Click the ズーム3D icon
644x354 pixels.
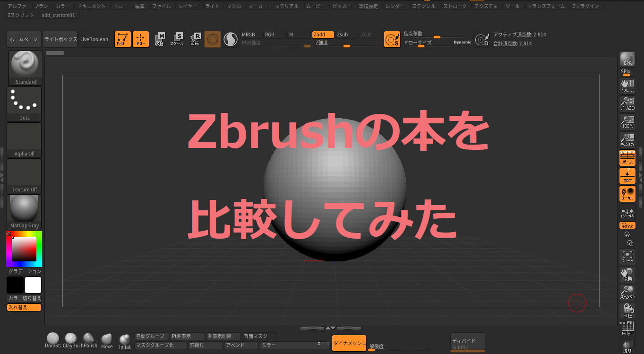coord(627,292)
